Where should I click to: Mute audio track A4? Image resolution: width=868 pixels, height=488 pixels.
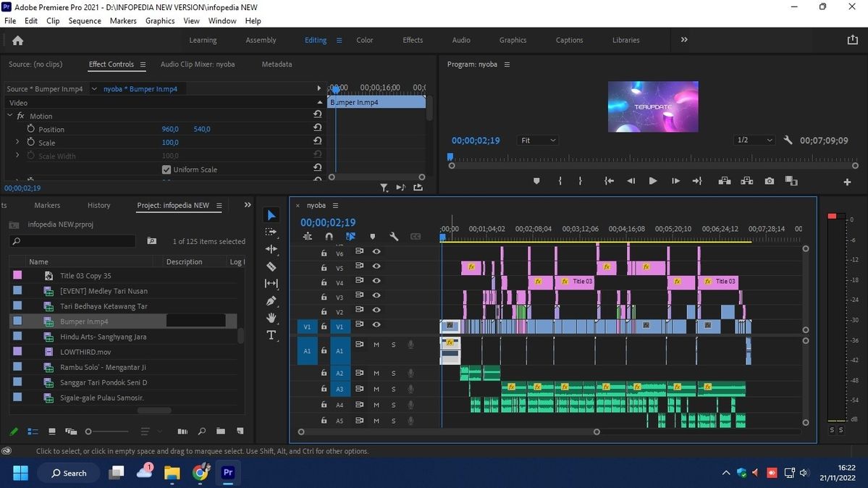coord(376,405)
